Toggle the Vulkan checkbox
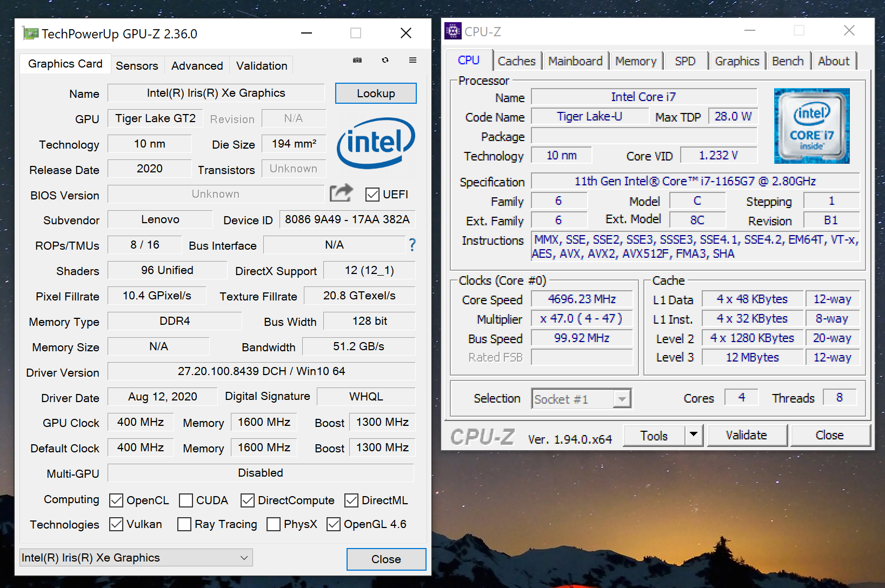Image resolution: width=885 pixels, height=588 pixels. (x=116, y=524)
